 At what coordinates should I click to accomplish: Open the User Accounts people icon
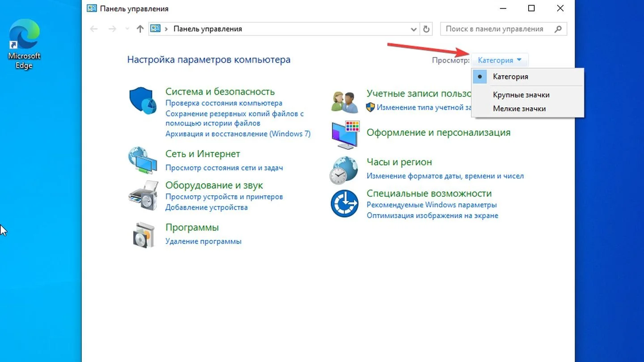click(345, 101)
